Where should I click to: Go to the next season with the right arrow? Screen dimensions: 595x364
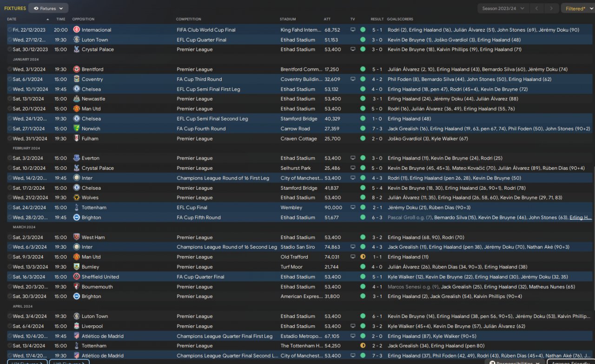point(552,8)
